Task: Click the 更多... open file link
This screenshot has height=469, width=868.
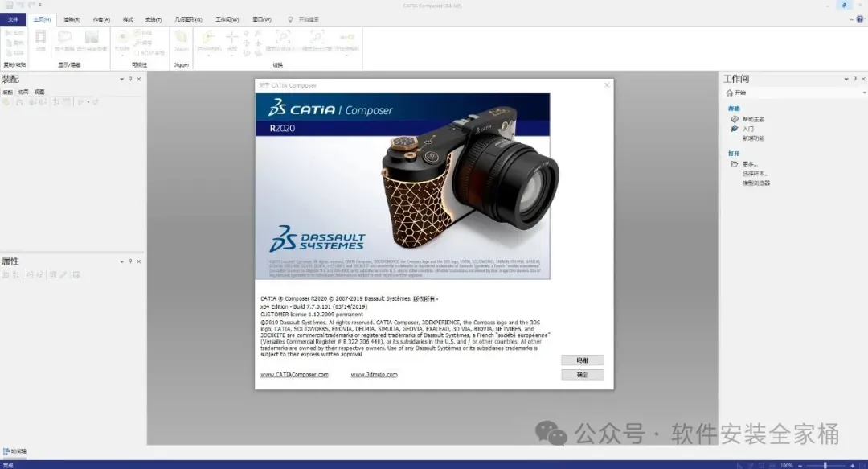Action: (x=750, y=164)
